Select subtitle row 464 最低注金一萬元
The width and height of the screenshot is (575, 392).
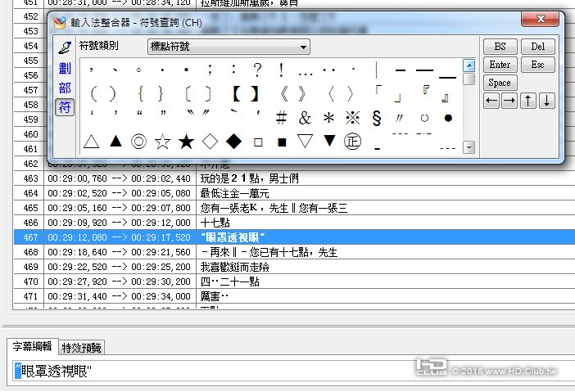pyautogui.click(x=294, y=193)
